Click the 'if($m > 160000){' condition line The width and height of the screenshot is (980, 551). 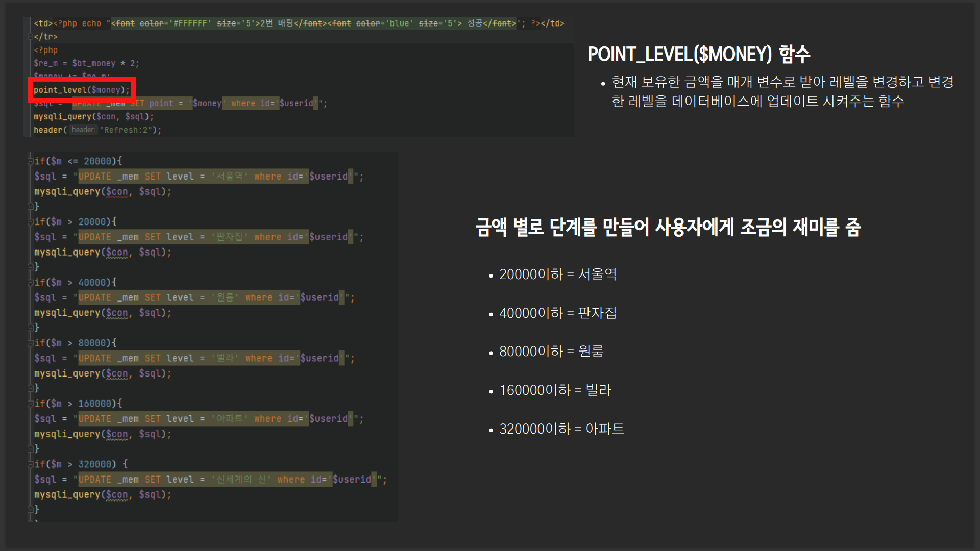(x=78, y=404)
